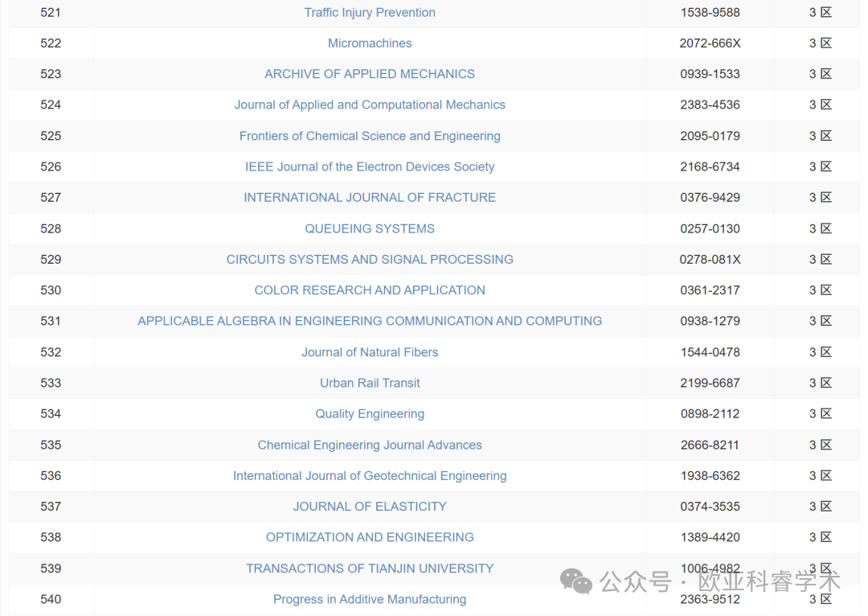The image size is (868, 616).
Task: Open Frontiers of Chemical Science and Engineering
Action: [x=370, y=136]
